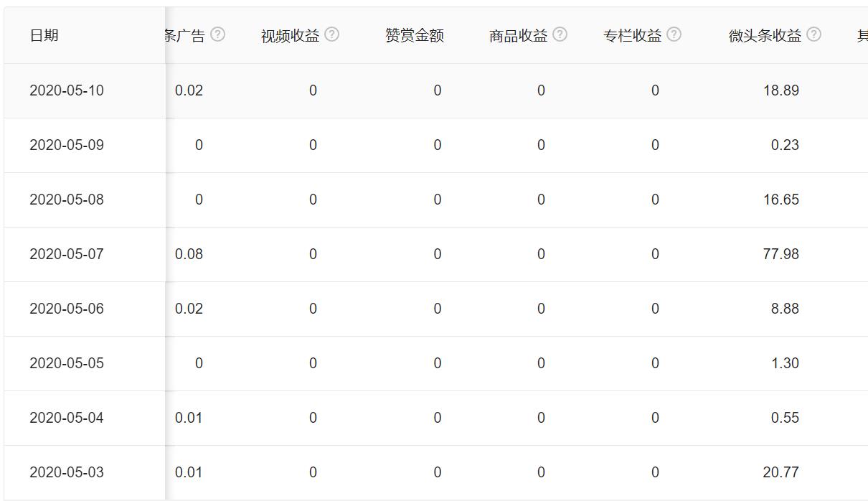Click help icon beside 条广告 header
868x501 pixels.
tap(217, 34)
